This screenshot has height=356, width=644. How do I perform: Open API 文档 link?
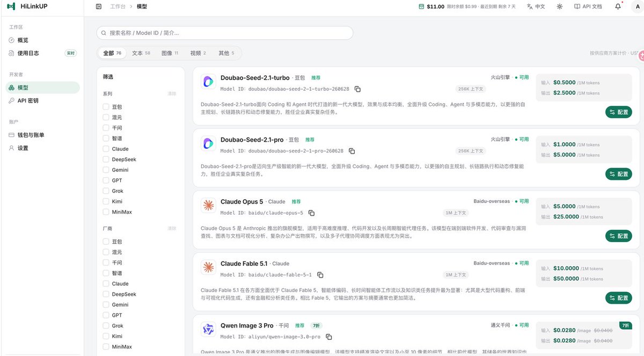click(588, 6)
